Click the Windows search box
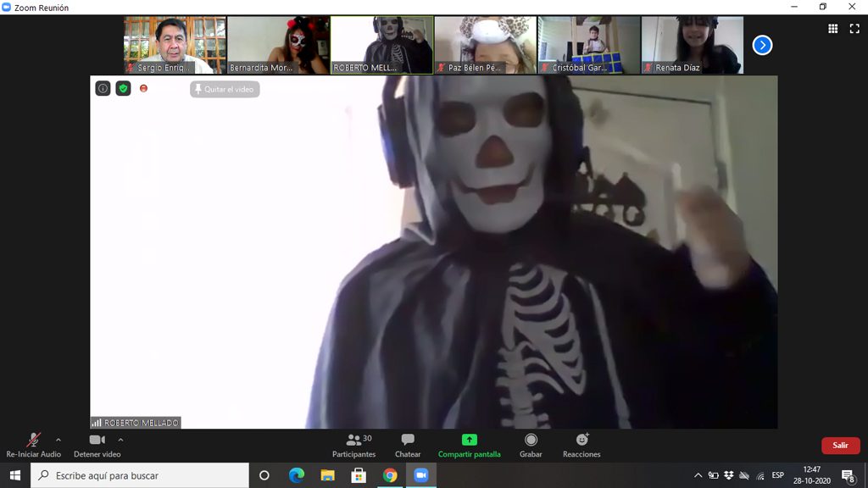Image resolution: width=868 pixels, height=488 pixels. pyautogui.click(x=141, y=475)
